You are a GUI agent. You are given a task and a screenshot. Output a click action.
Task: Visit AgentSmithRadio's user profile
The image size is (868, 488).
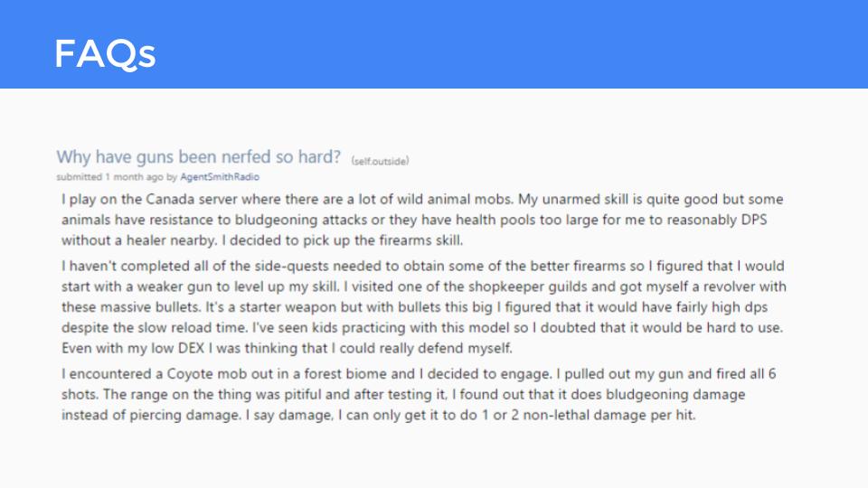coord(220,177)
